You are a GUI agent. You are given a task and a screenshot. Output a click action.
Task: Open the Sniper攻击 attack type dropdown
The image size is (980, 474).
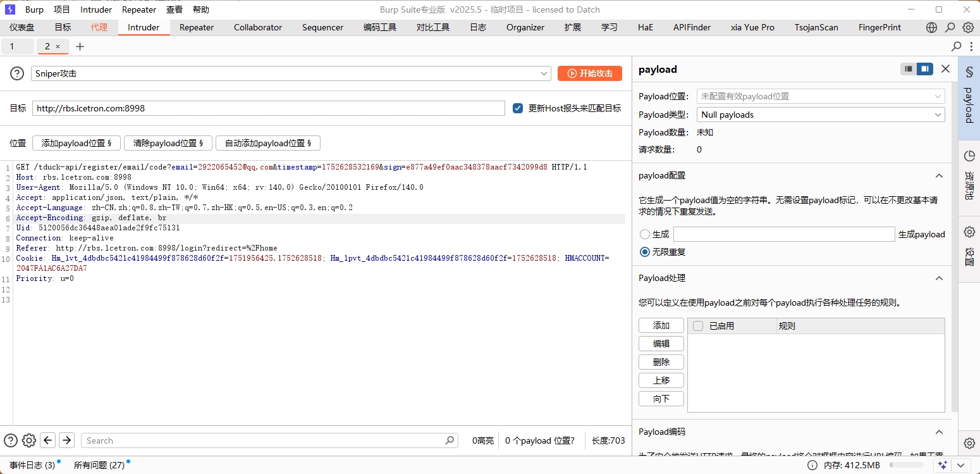291,73
